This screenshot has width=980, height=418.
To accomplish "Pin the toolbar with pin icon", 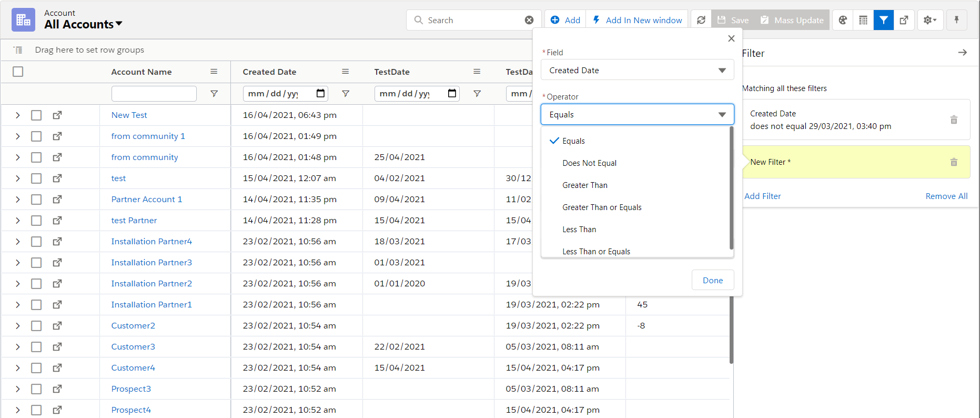I will tap(956, 20).
